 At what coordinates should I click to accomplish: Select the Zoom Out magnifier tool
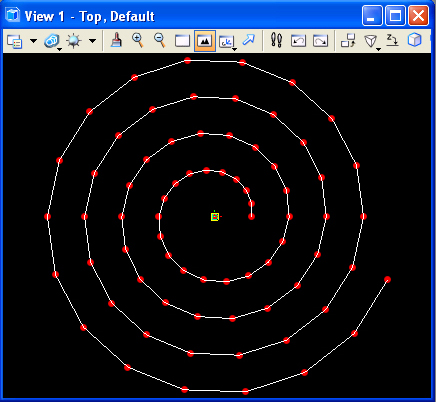(x=160, y=40)
